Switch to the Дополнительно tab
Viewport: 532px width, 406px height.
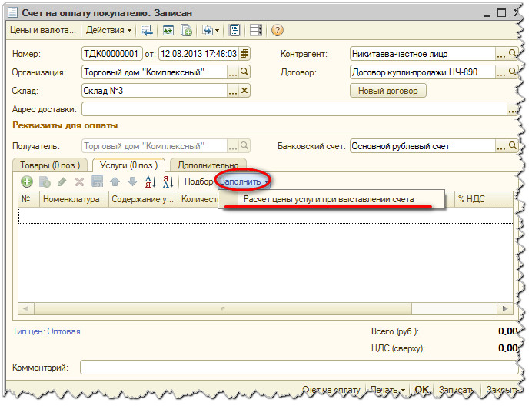coord(208,165)
